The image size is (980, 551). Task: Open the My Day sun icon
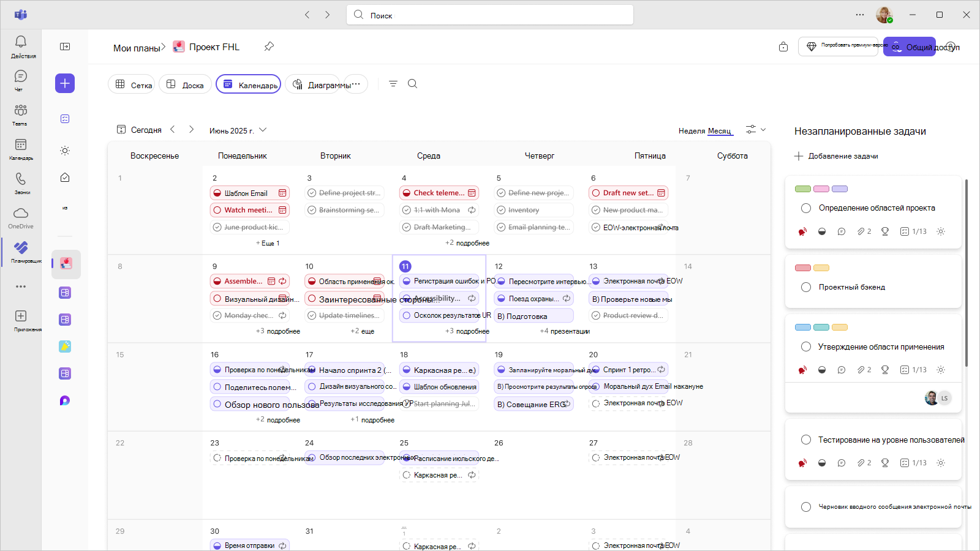pyautogui.click(x=65, y=151)
